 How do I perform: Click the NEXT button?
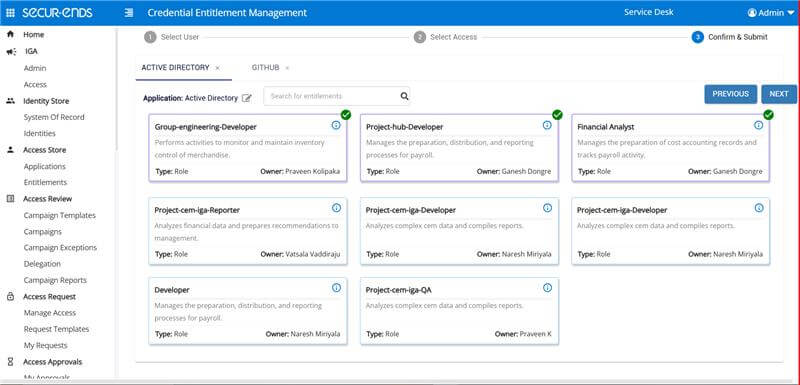[779, 94]
